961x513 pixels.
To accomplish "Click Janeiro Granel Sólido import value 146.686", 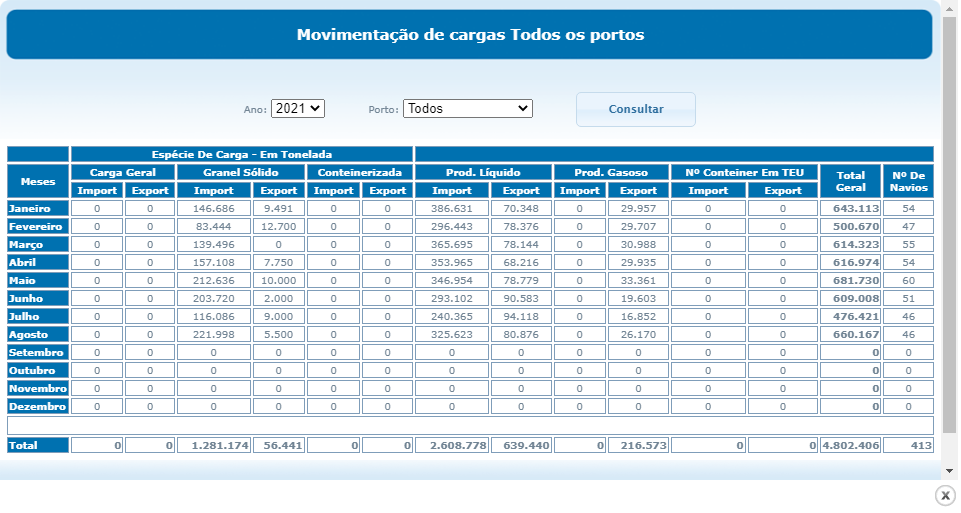I will (214, 208).
